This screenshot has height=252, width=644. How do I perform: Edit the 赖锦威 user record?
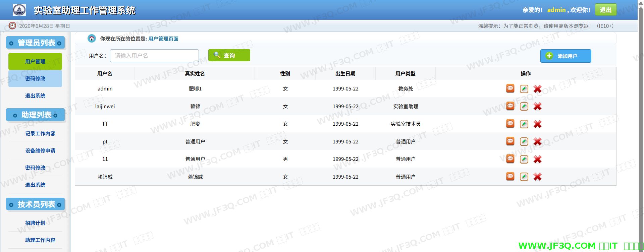tap(524, 177)
